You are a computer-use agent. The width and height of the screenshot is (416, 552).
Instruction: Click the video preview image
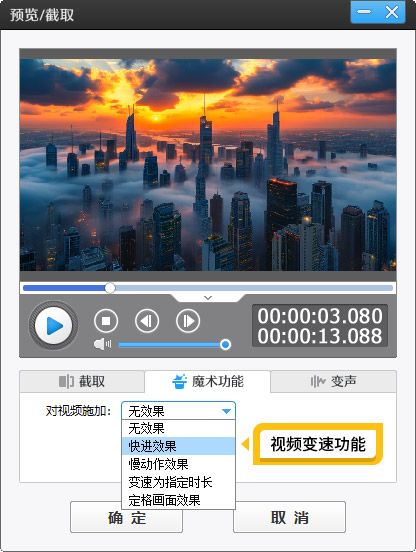[x=208, y=165]
